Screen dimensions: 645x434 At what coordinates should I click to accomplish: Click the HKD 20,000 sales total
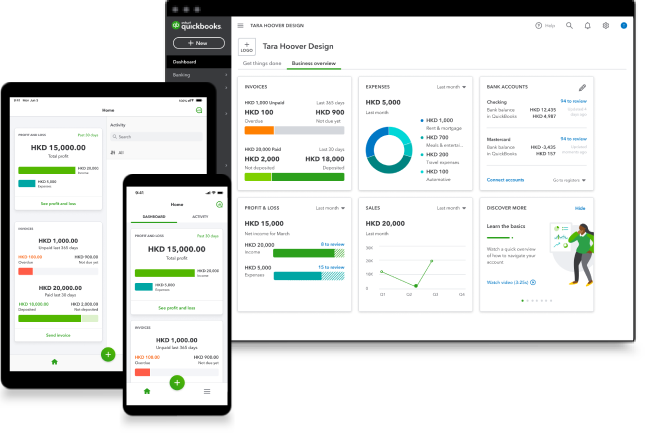(x=385, y=223)
